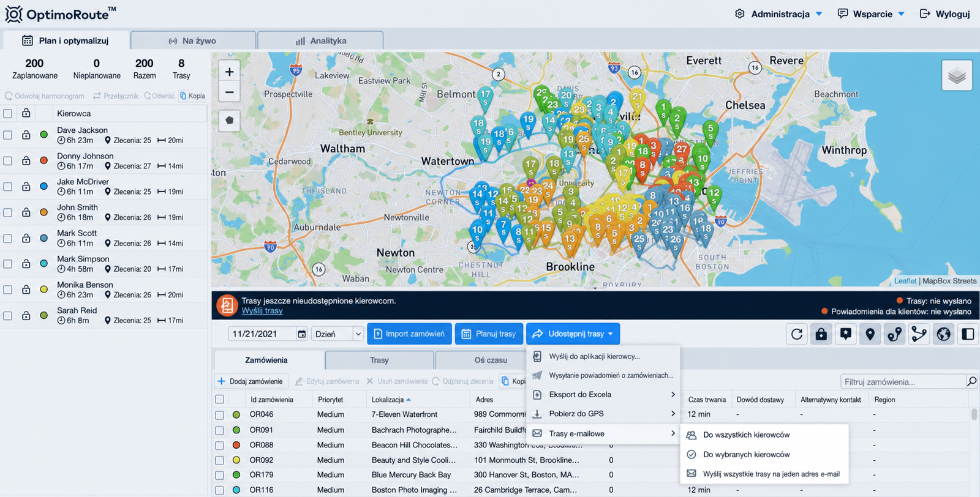The image size is (980, 497).
Task: Select the polygon drawing tool on map
Action: tap(229, 120)
